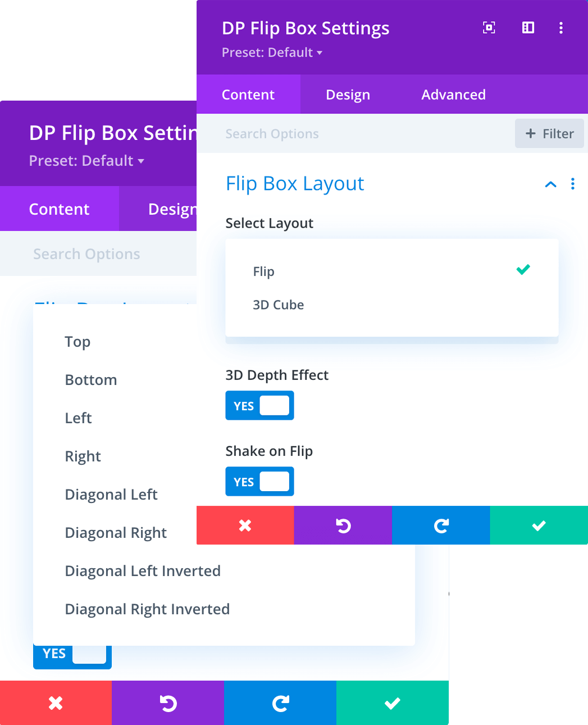
Task: Click the + Filter button
Action: click(549, 134)
